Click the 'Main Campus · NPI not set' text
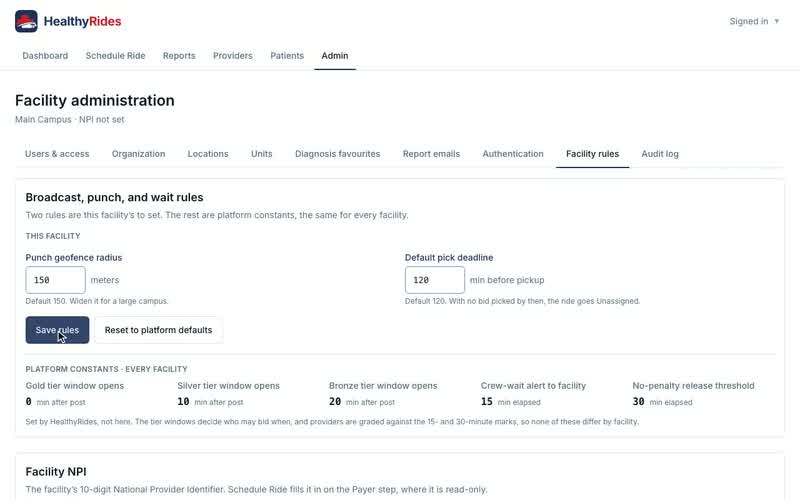 coord(69,119)
